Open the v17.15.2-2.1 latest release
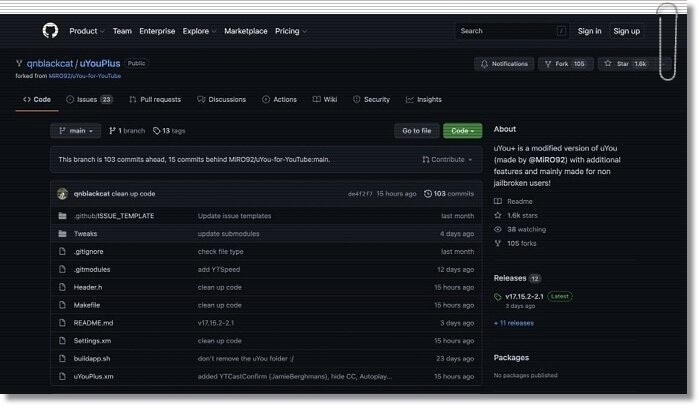The width and height of the screenshot is (699, 406). click(524, 296)
